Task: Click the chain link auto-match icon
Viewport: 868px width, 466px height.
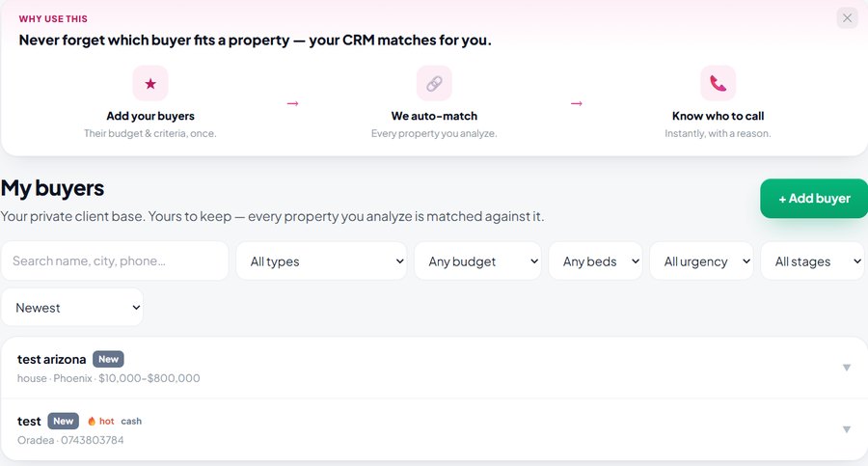Action: [434, 84]
